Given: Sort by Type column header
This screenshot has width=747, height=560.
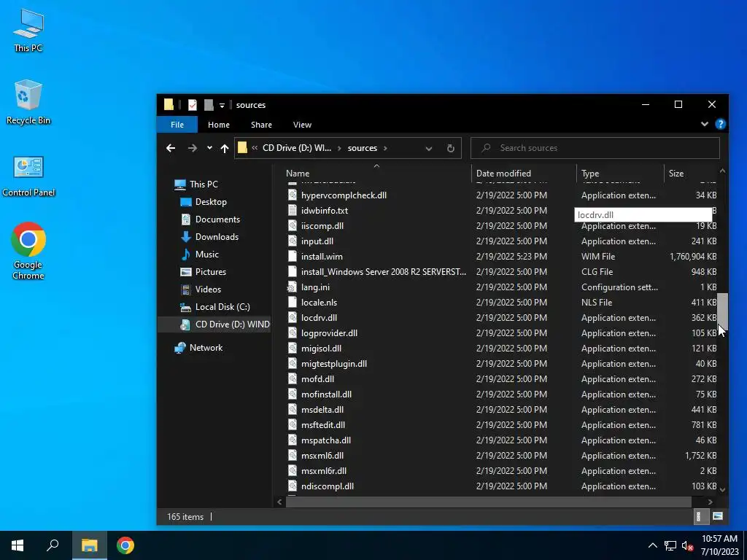Looking at the screenshot, I should [x=620, y=174].
